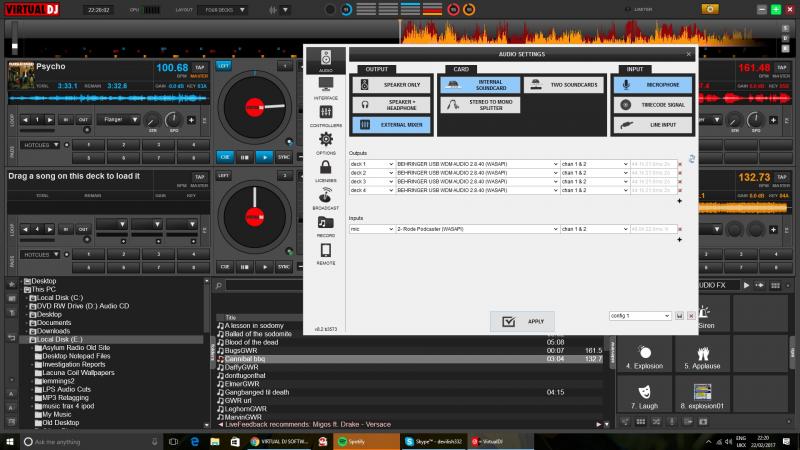Add a new input line
800x450 pixels.
(680, 240)
